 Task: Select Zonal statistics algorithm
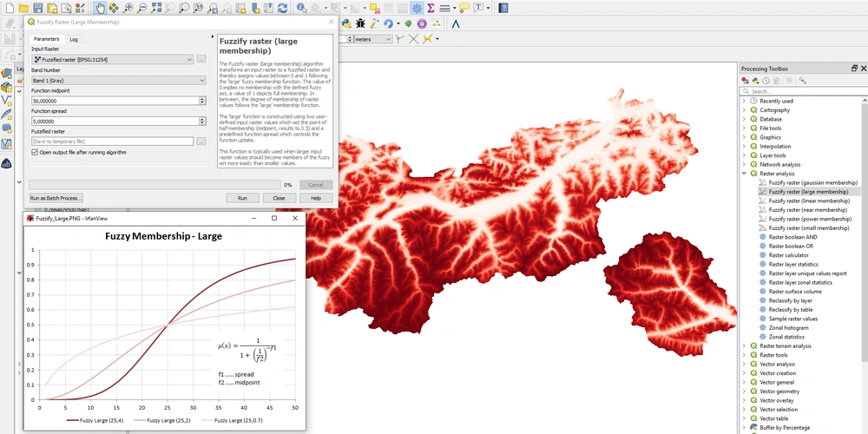pos(786,337)
